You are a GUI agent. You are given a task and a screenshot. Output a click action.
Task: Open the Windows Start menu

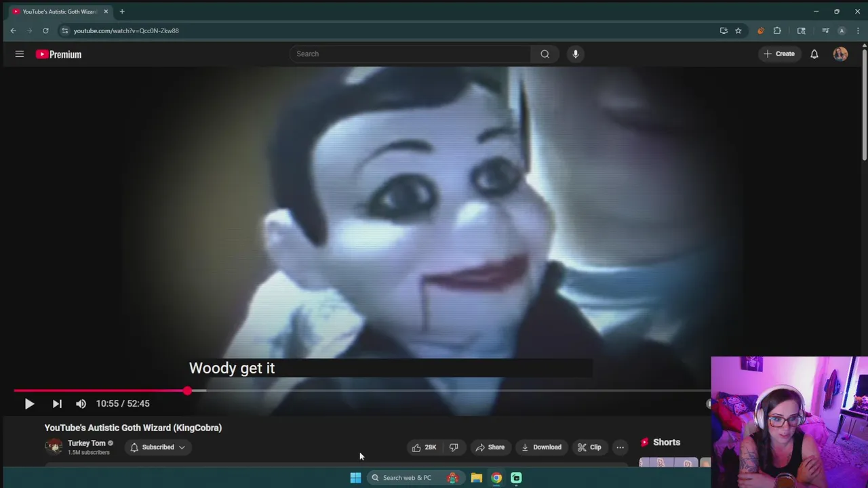coord(355,478)
